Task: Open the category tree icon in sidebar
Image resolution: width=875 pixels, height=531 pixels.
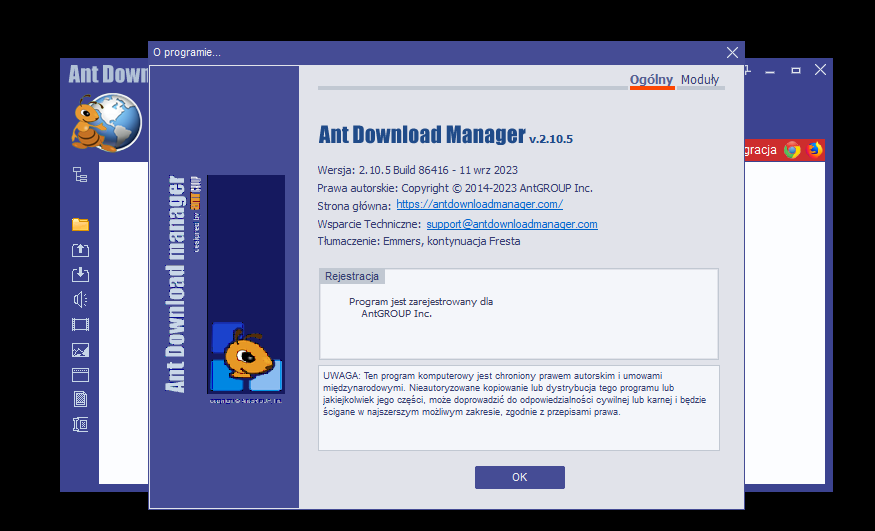Action: [x=80, y=175]
